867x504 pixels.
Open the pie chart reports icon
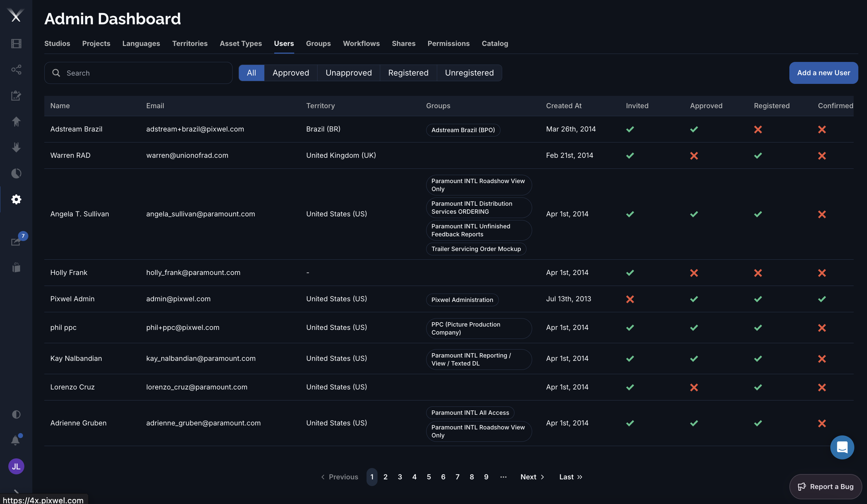point(16,173)
